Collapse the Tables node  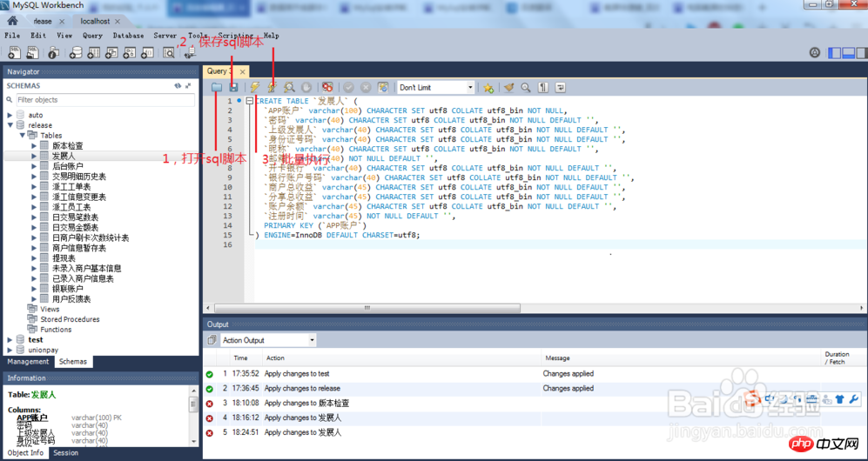[22, 136]
